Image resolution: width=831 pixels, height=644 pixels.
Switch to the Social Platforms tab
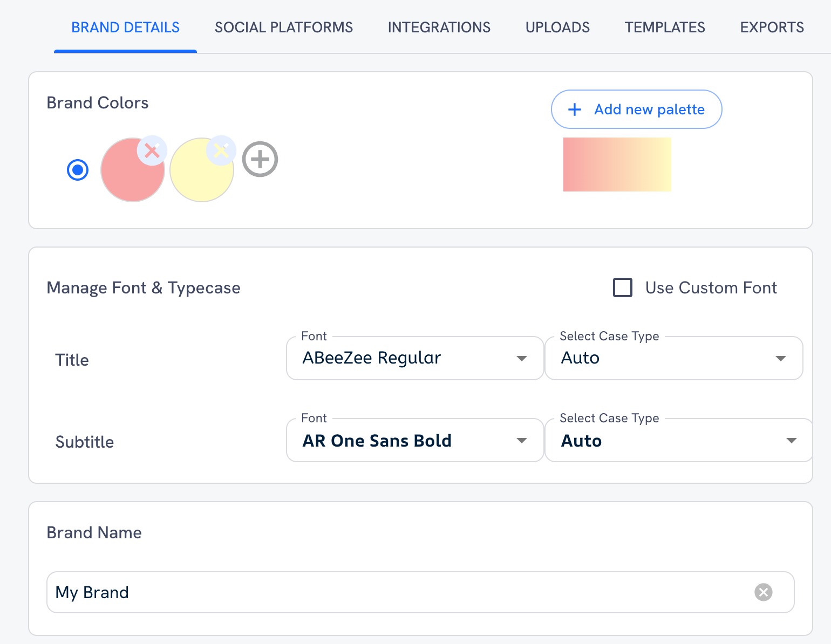[283, 27]
